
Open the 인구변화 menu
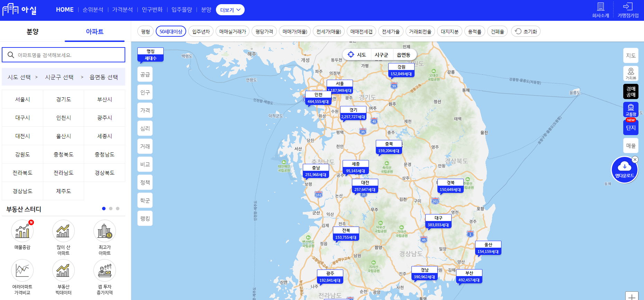coord(152,10)
